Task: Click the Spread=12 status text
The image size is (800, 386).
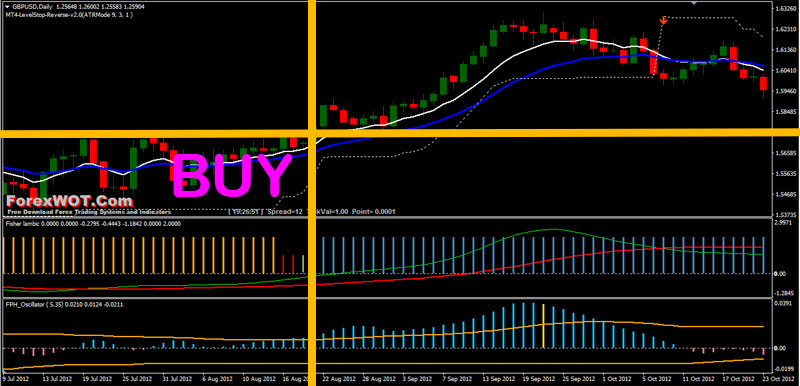Action: click(x=285, y=211)
